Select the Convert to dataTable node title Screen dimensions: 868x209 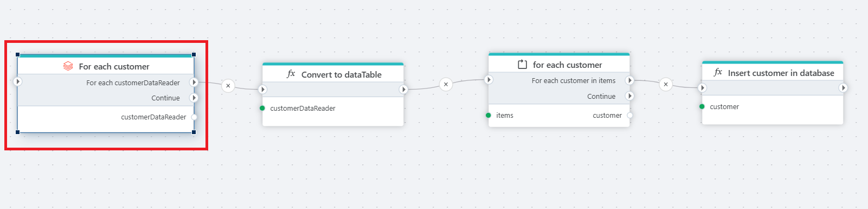(x=342, y=74)
